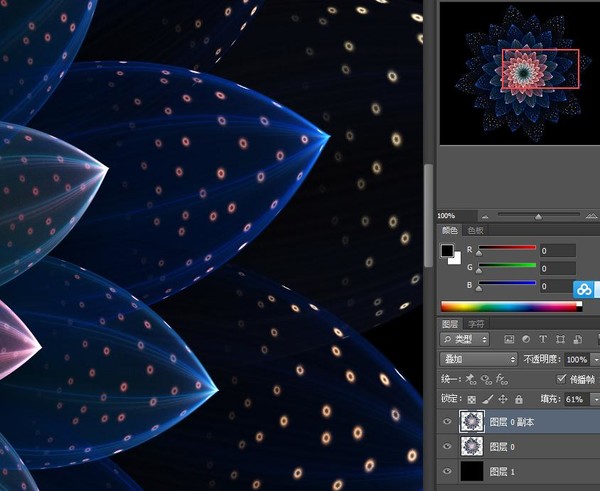Hide the 图层 1 layer eye
This screenshot has height=491, width=600.
pos(447,471)
